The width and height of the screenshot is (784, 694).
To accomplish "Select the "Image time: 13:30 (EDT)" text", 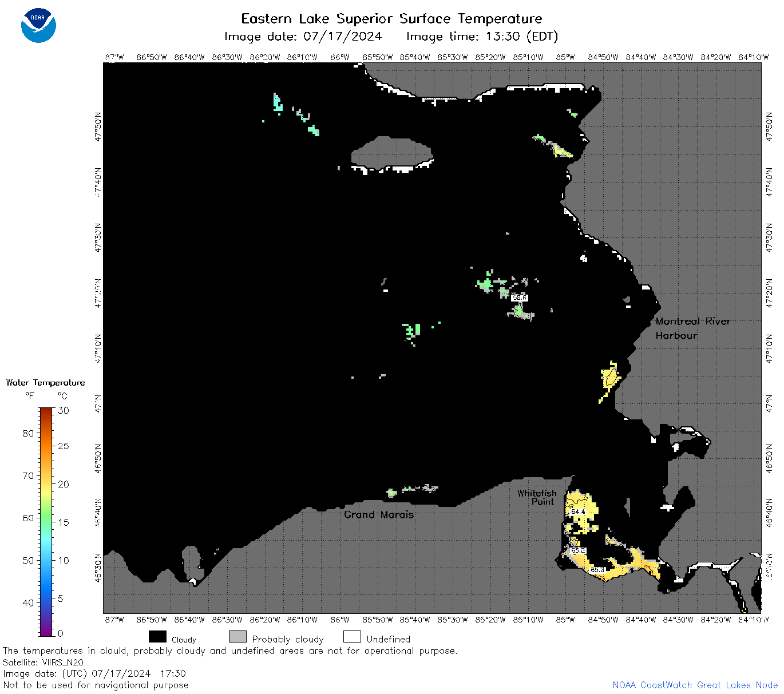I will [x=482, y=37].
